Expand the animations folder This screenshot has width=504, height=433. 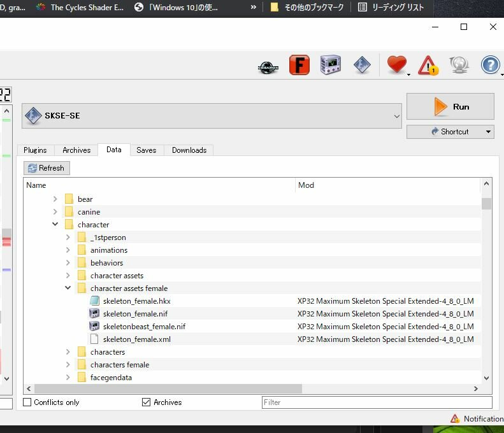click(x=68, y=250)
